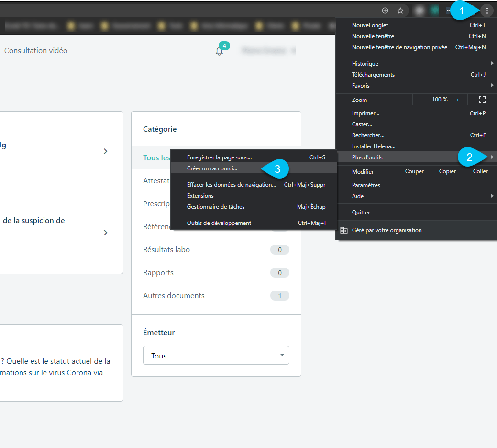
Task: Open 'Paramètres' in the Chrome menu
Action: coord(366,185)
